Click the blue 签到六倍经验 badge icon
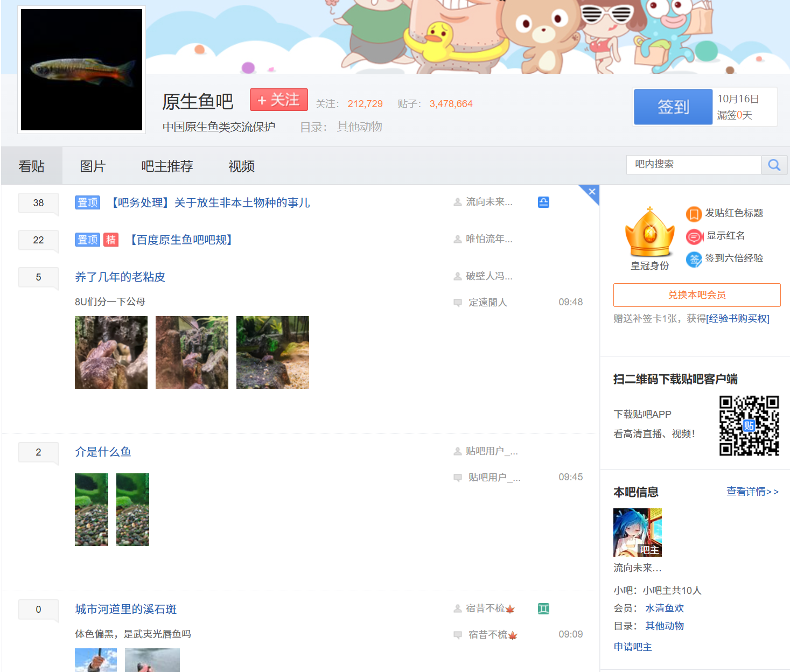Image resolution: width=790 pixels, height=672 pixels. [x=694, y=259]
